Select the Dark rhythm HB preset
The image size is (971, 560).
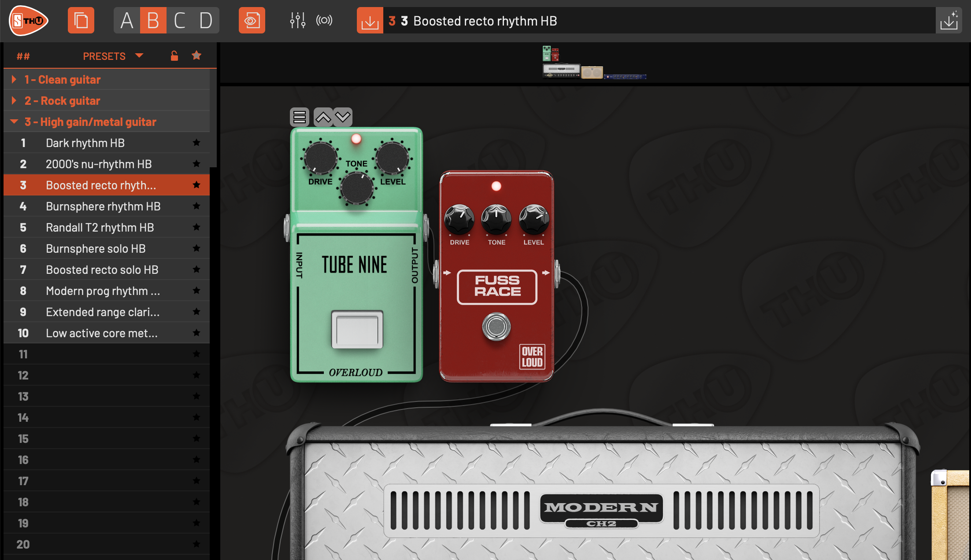85,143
